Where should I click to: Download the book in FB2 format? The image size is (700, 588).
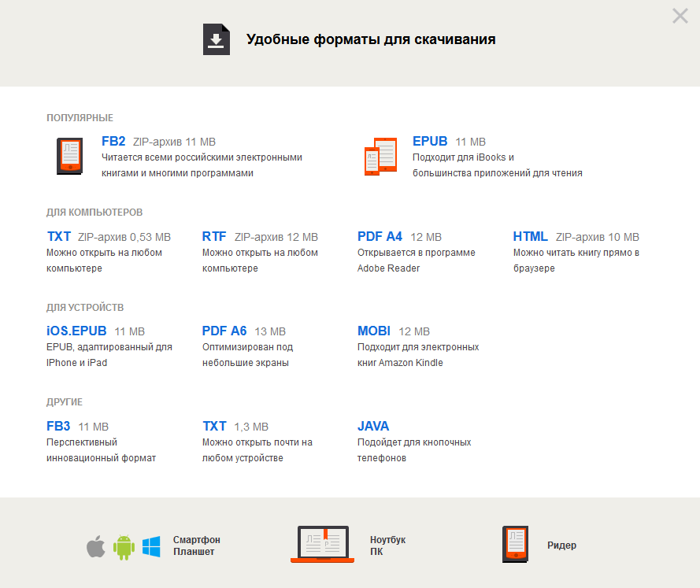113,142
